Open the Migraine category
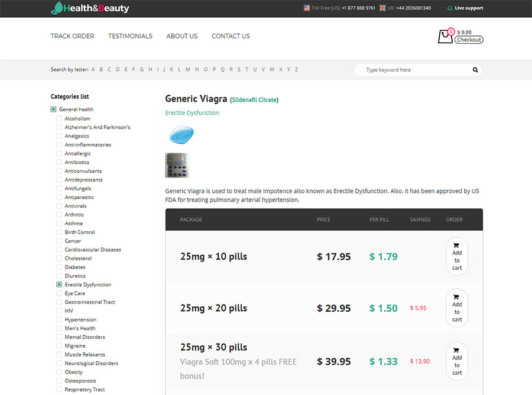 pyautogui.click(x=75, y=346)
